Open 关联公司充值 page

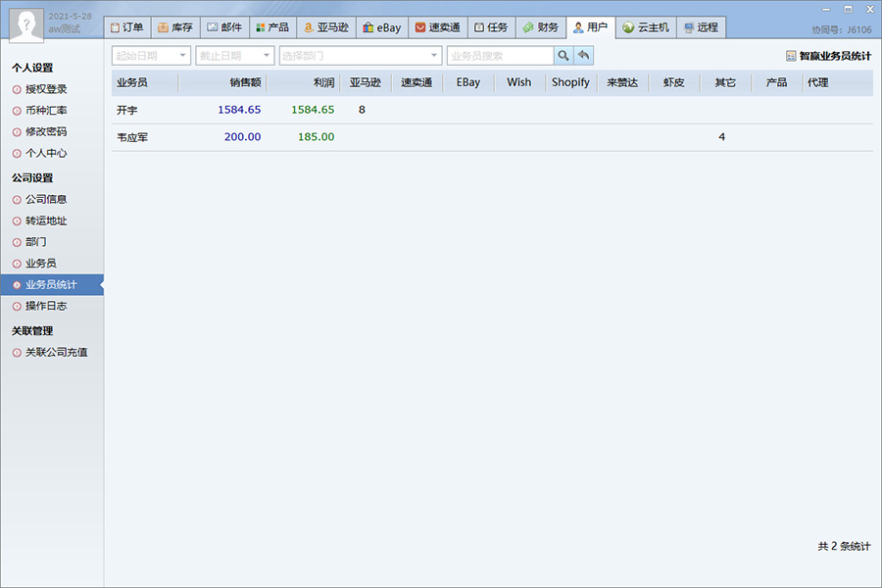tap(56, 352)
